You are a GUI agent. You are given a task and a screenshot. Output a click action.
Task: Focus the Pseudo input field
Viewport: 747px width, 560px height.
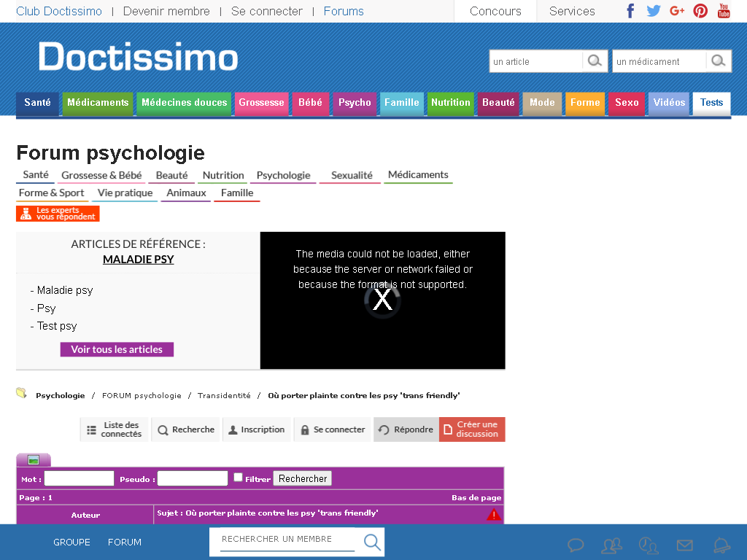click(193, 478)
